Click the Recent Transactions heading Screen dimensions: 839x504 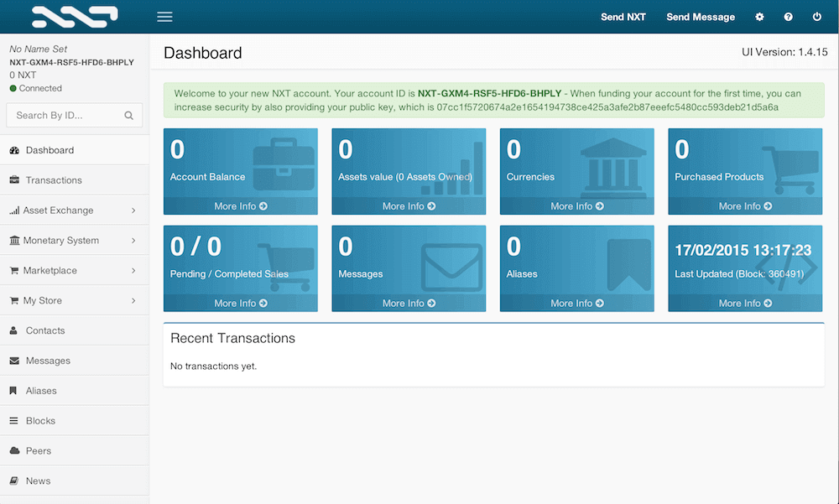coord(232,338)
